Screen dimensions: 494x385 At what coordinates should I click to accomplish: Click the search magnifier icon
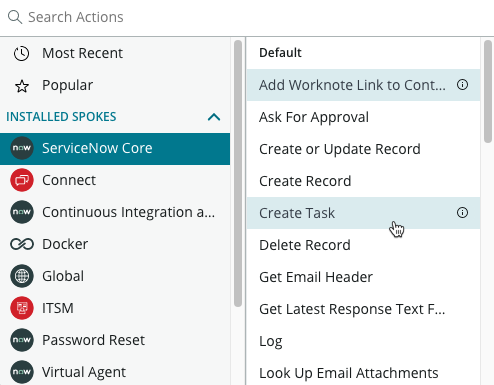15,17
